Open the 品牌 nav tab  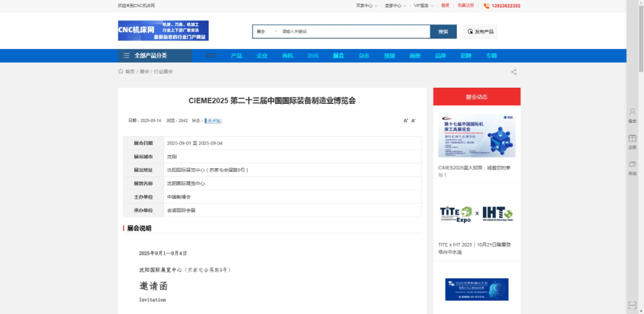coord(440,56)
